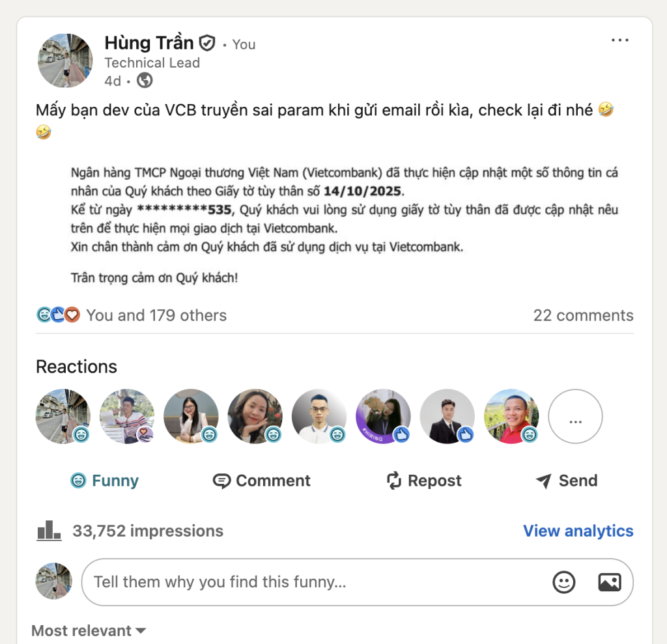Click the add photo icon in comment box

coord(610,582)
